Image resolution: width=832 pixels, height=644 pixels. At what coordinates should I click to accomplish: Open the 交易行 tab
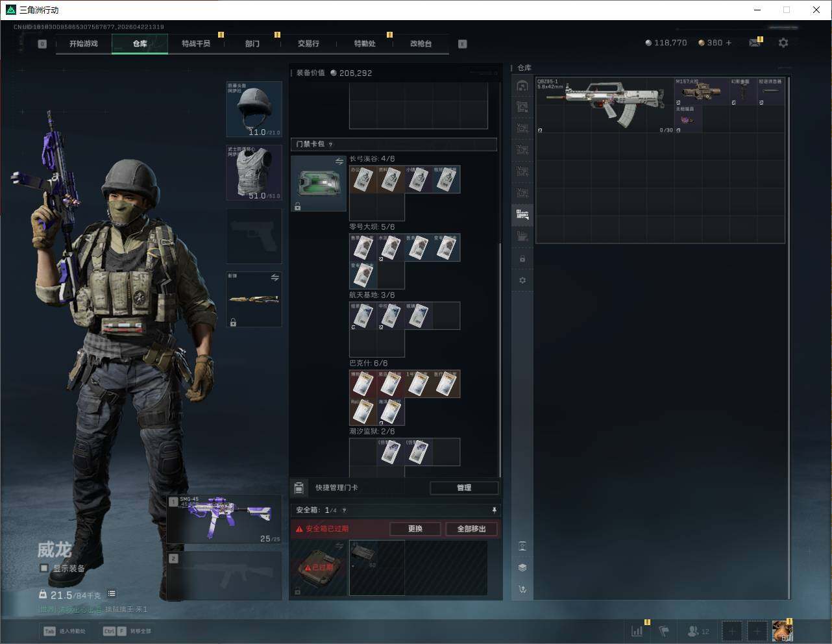308,43
